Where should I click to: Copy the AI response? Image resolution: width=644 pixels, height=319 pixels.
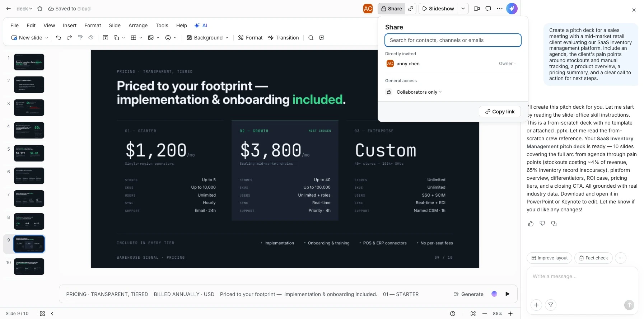pyautogui.click(x=554, y=224)
